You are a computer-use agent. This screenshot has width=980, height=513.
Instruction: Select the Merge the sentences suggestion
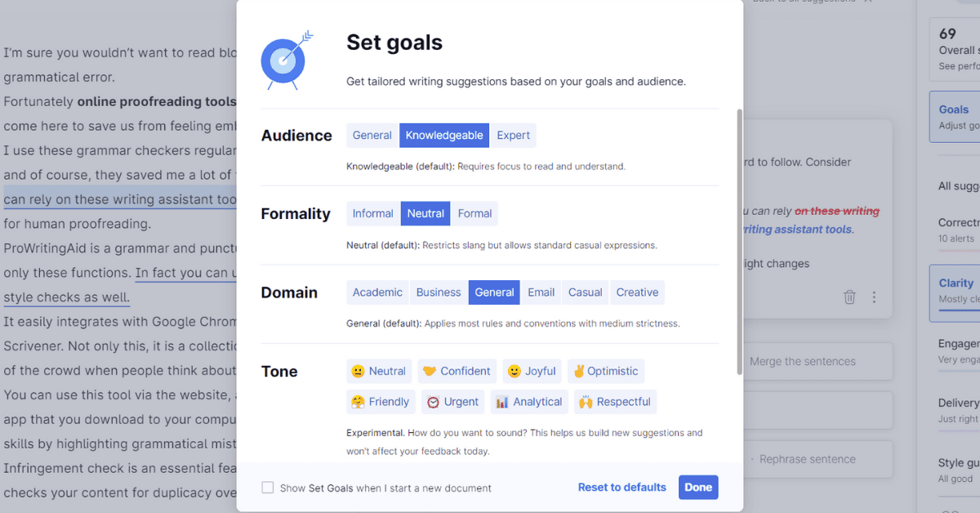point(803,361)
